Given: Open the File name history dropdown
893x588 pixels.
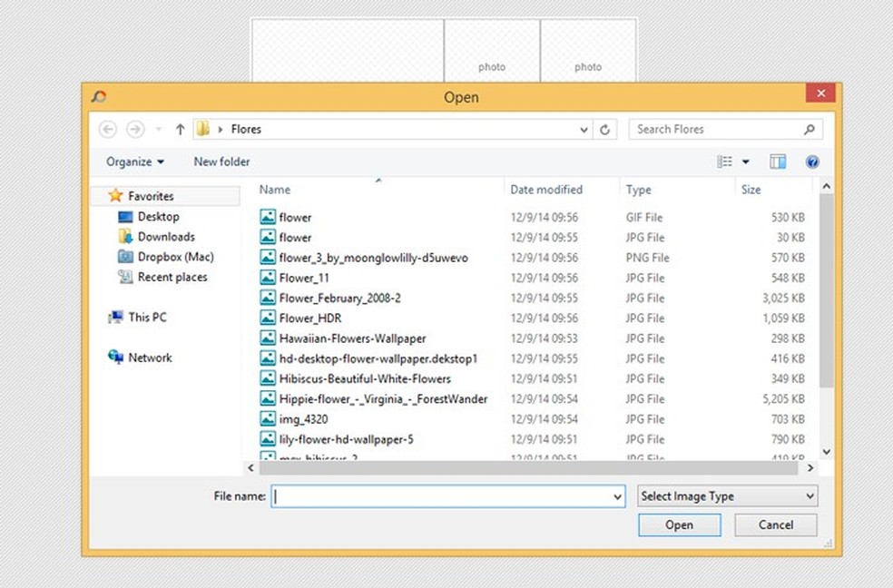Looking at the screenshot, I should click(618, 497).
